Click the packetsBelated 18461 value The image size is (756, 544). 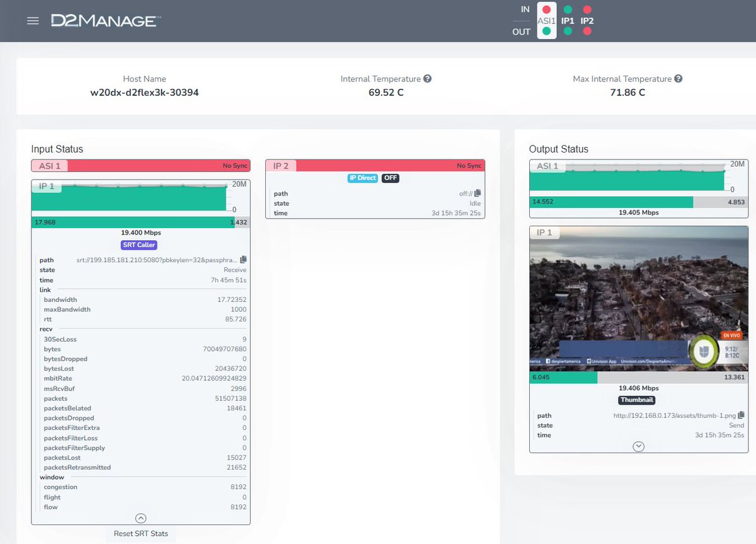236,408
